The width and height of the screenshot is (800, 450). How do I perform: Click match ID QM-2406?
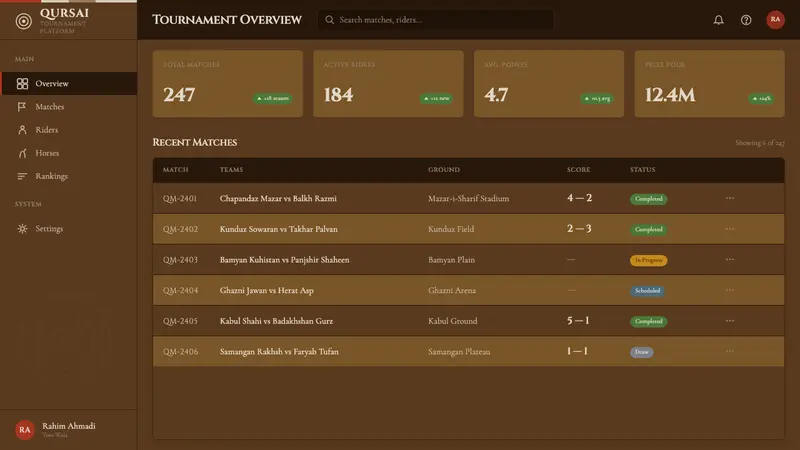[x=180, y=352]
